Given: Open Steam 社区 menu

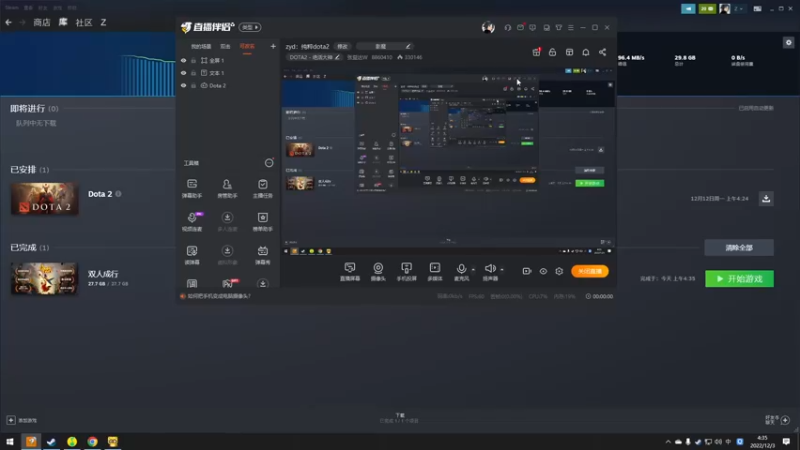Looking at the screenshot, I should (x=84, y=22).
